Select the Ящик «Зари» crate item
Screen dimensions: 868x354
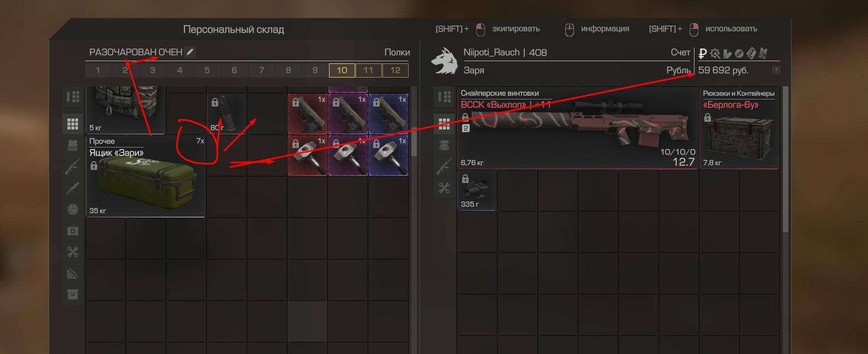point(146,176)
